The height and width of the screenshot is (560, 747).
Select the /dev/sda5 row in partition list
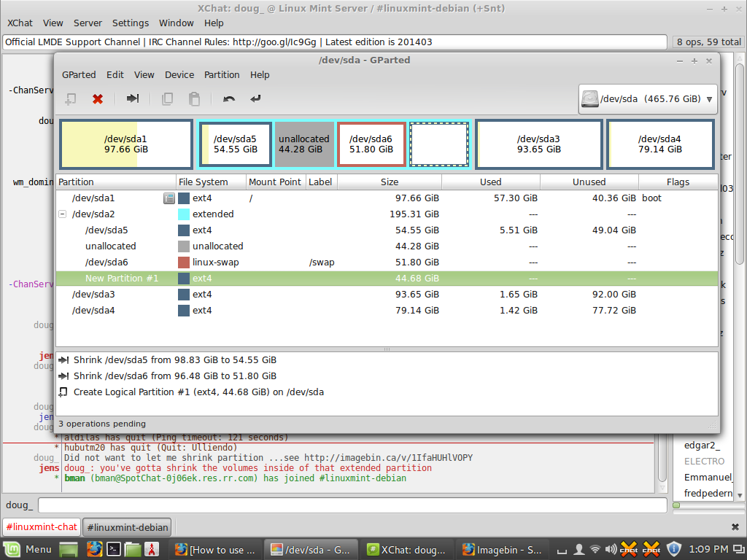coord(387,230)
